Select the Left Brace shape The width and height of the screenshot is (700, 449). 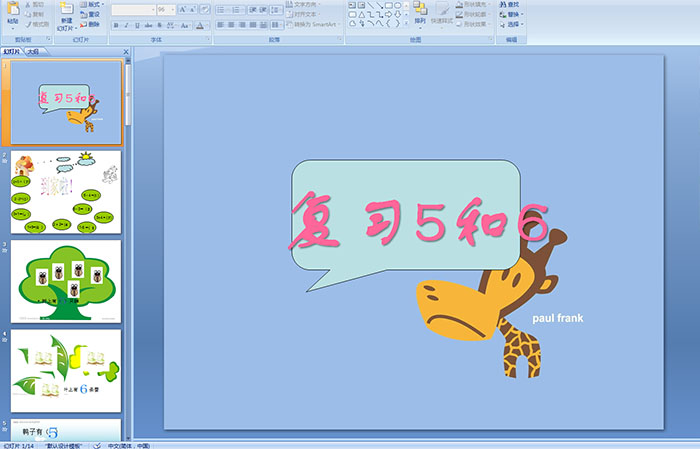pos(388,24)
